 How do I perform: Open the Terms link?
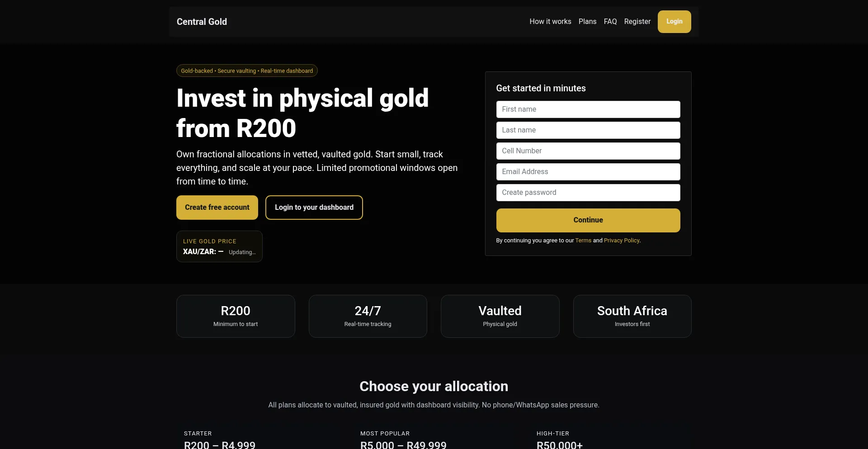tap(583, 241)
